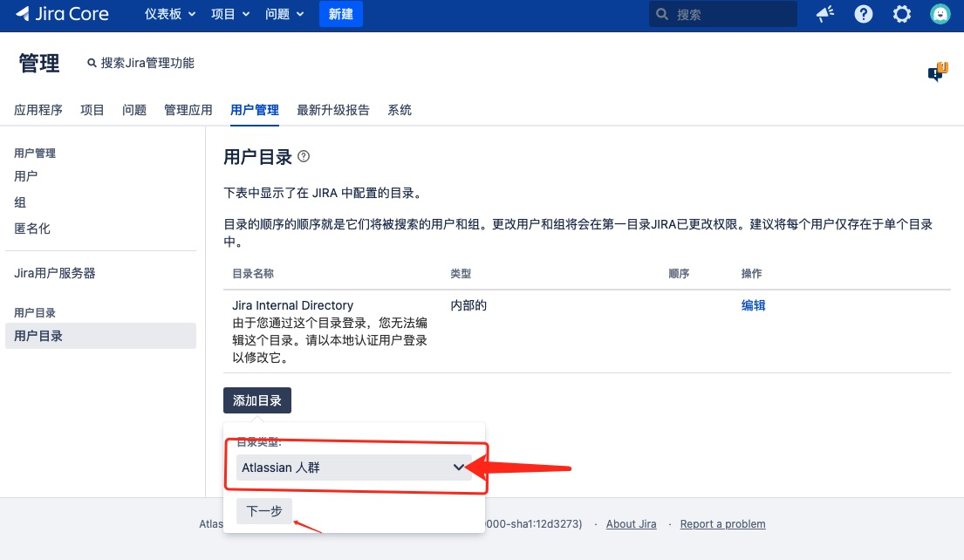Click the 目录名称 column header

(x=253, y=274)
